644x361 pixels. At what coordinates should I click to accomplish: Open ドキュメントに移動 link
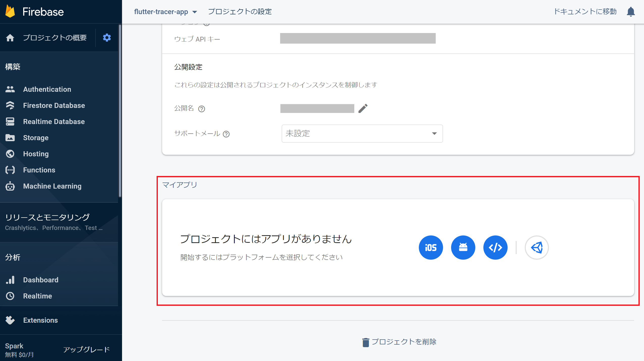(585, 12)
